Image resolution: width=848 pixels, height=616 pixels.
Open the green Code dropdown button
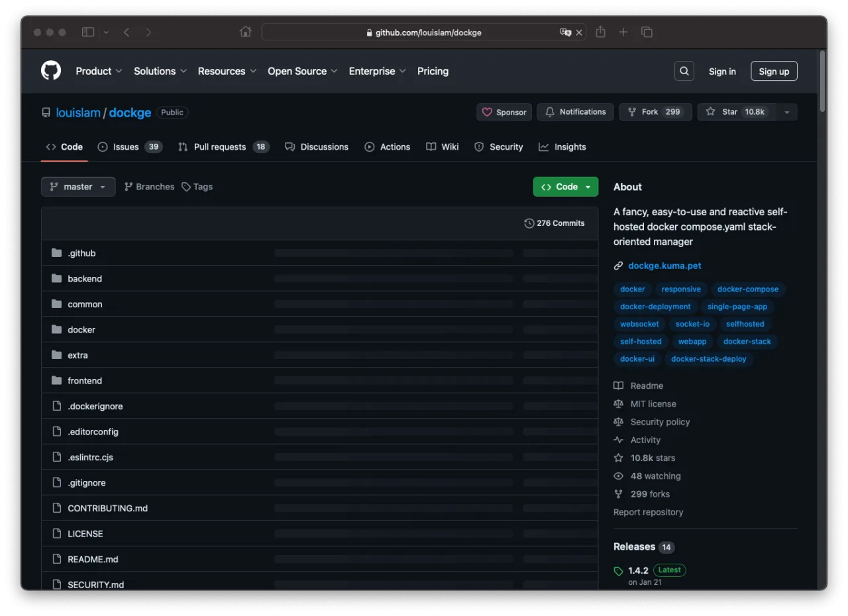566,187
